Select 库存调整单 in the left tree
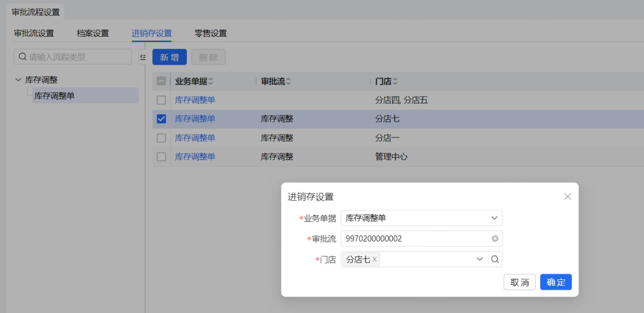Image resolution: width=644 pixels, height=313 pixels. [54, 96]
